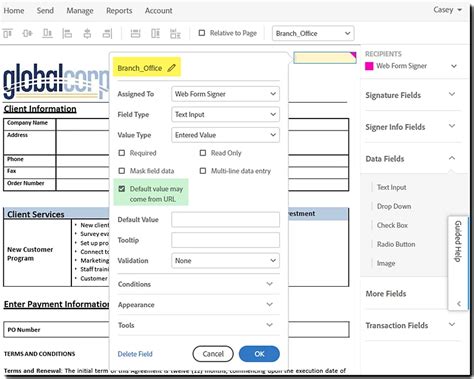Open the Field Type dropdown

[x=225, y=114]
